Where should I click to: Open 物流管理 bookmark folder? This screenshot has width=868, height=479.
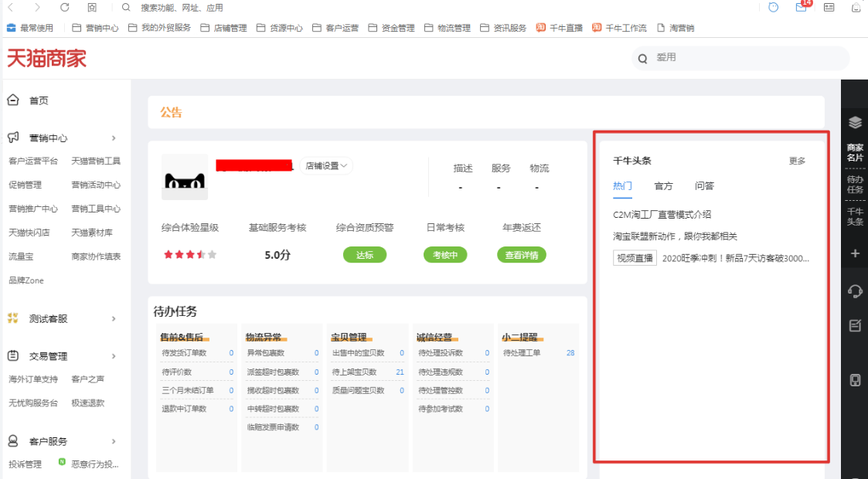pos(448,28)
